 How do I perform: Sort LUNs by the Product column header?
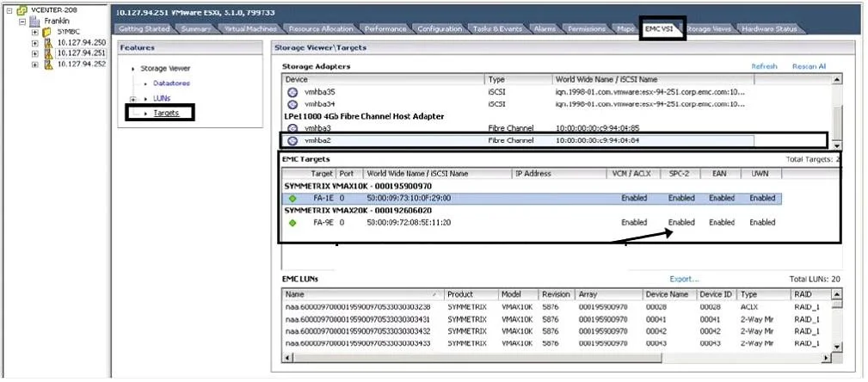pyautogui.click(x=471, y=294)
